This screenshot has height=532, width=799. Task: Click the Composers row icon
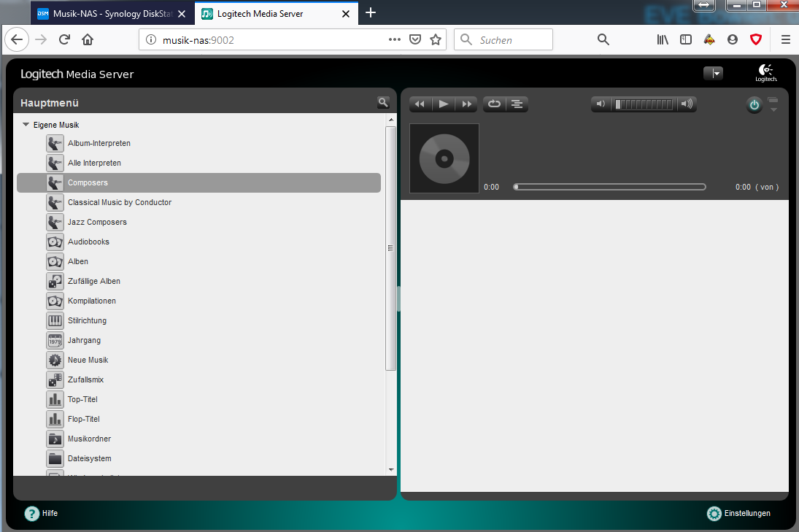pos(55,182)
